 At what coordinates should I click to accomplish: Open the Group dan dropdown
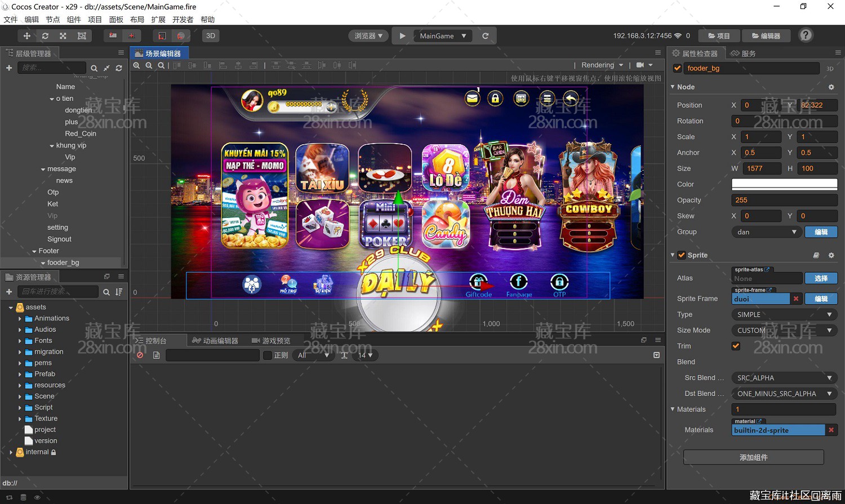pyautogui.click(x=767, y=232)
